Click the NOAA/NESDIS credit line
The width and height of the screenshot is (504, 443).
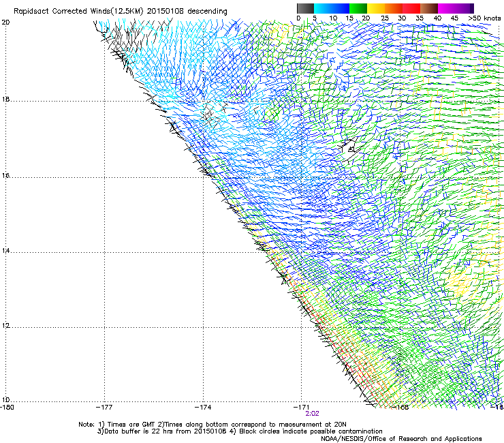coord(401,439)
